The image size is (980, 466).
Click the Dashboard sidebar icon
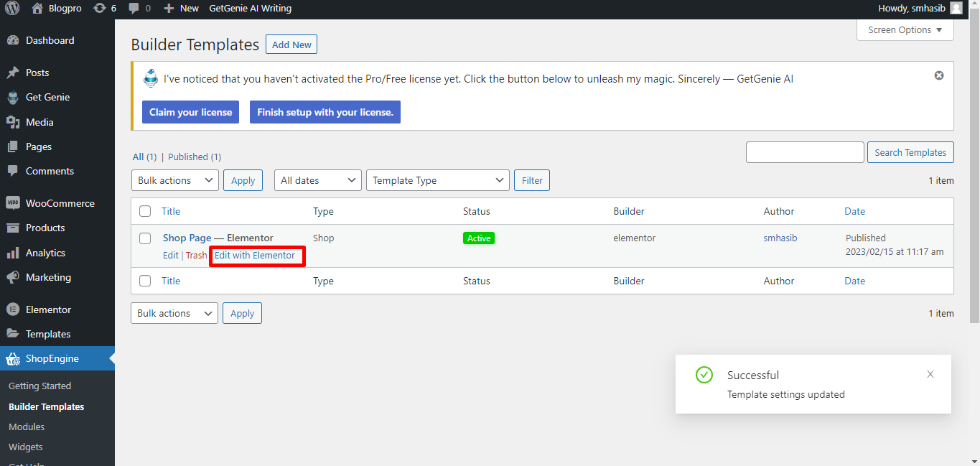[x=13, y=41]
